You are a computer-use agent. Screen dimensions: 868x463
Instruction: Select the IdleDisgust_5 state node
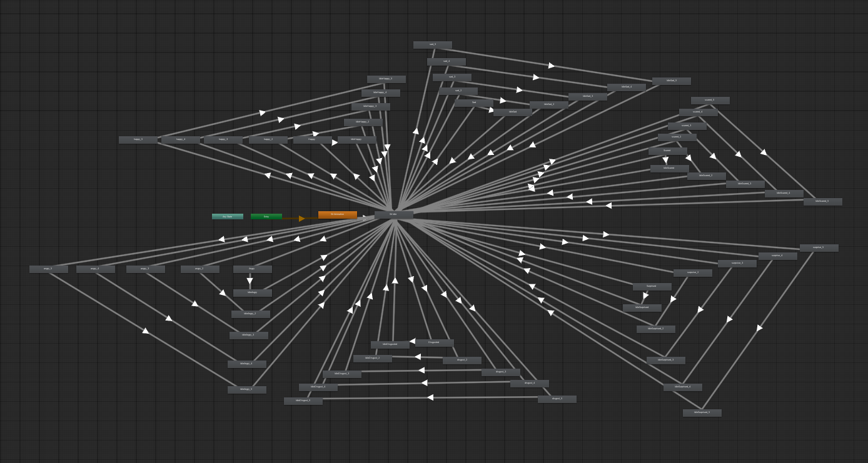pos(303,401)
